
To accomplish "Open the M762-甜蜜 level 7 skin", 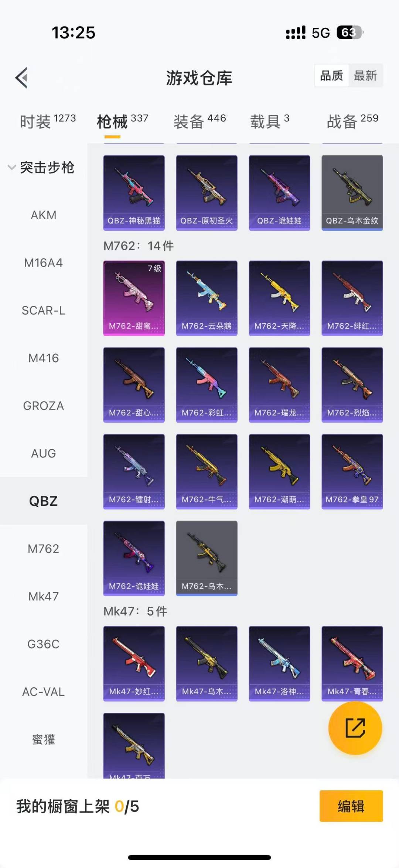I will 134,298.
